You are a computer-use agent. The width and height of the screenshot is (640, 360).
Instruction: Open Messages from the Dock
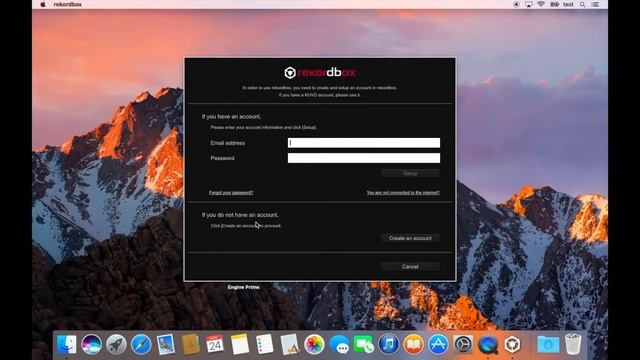pos(339,344)
